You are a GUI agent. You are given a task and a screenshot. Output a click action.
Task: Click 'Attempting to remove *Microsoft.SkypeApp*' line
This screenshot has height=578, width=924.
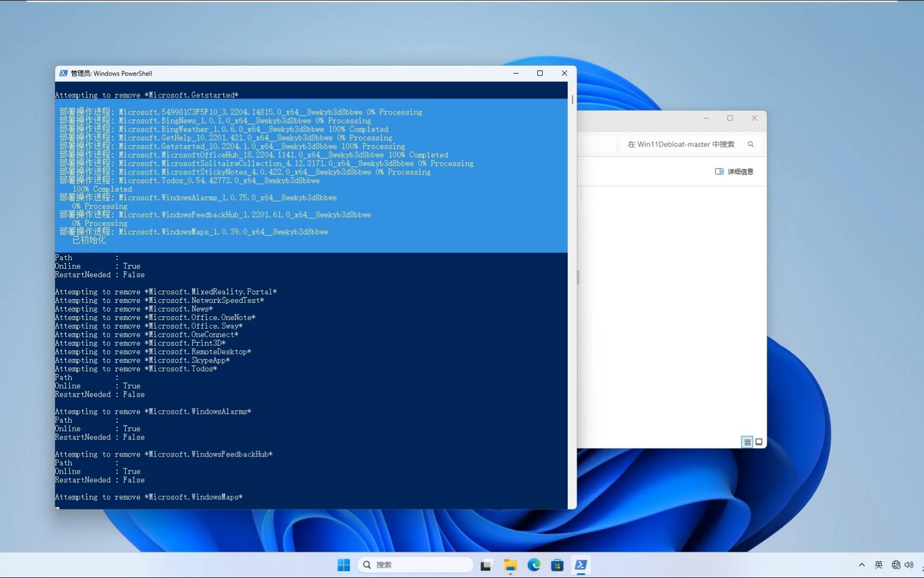(142, 360)
